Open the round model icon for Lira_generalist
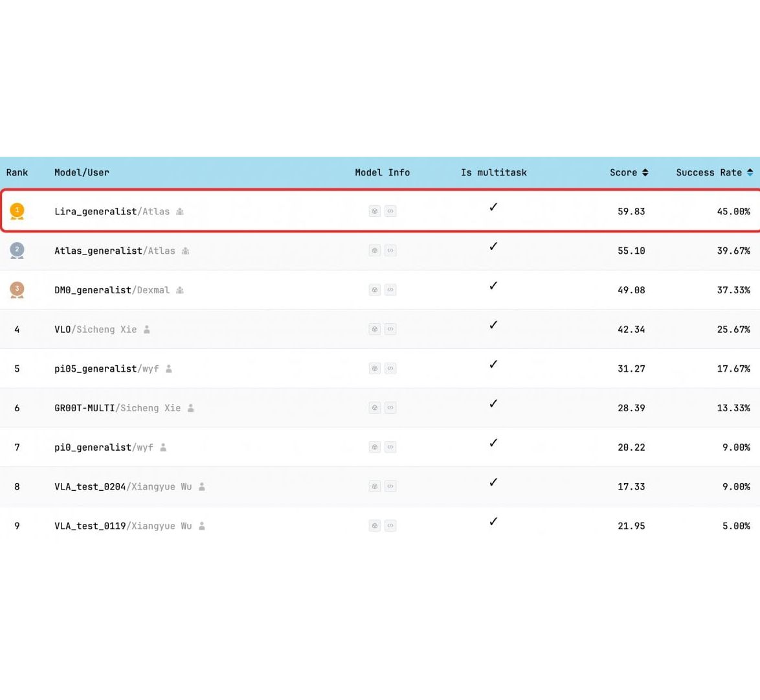Image resolution: width=760 pixels, height=700 pixels. click(x=375, y=211)
